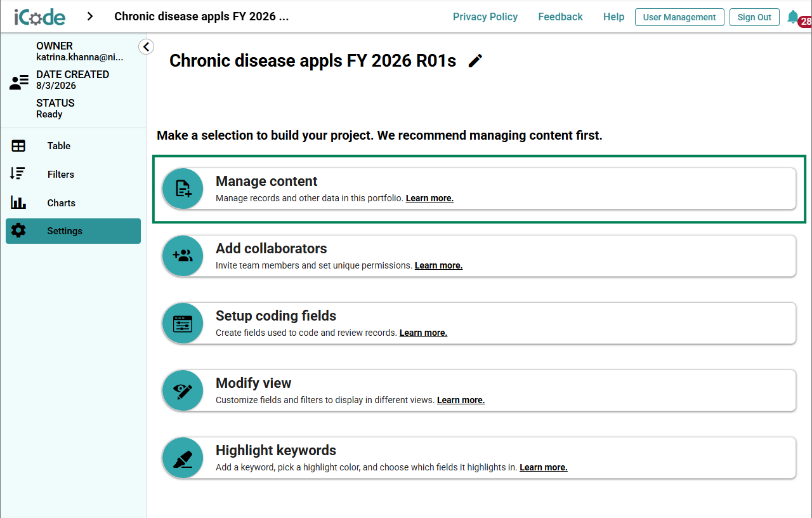Image resolution: width=812 pixels, height=518 pixels.
Task: Click the pencil icon to rename project
Action: coord(475,61)
